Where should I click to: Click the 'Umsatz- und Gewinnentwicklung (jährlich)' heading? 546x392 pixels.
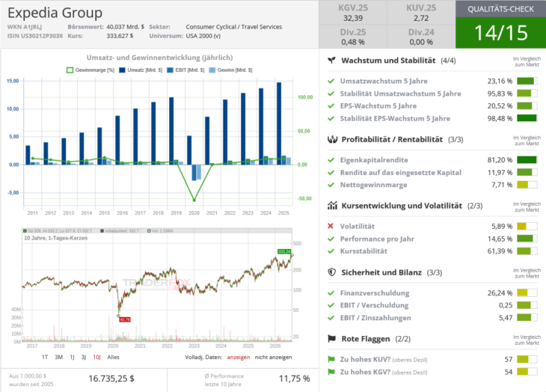[159, 58]
